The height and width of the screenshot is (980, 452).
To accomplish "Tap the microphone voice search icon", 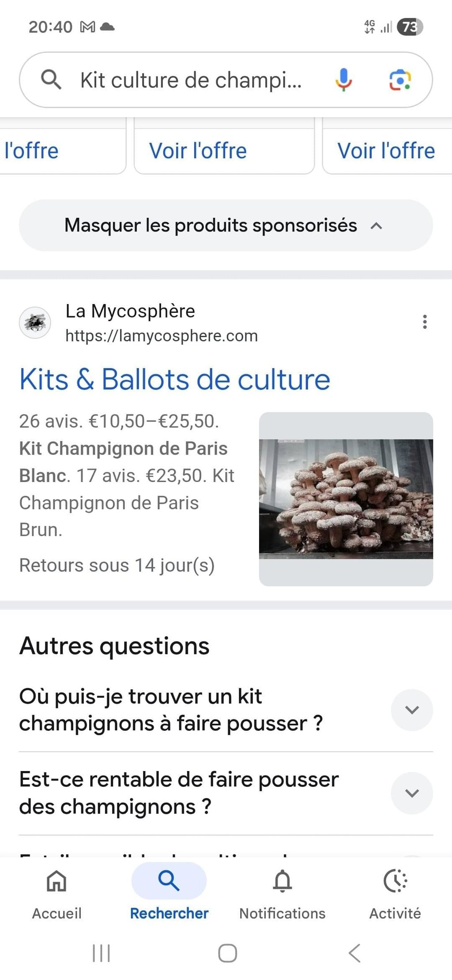I will (343, 80).
